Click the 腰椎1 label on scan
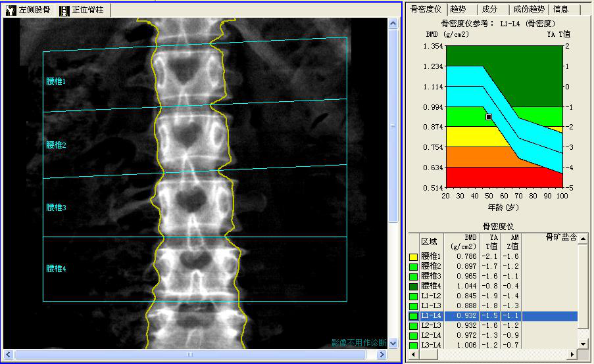 56,81
